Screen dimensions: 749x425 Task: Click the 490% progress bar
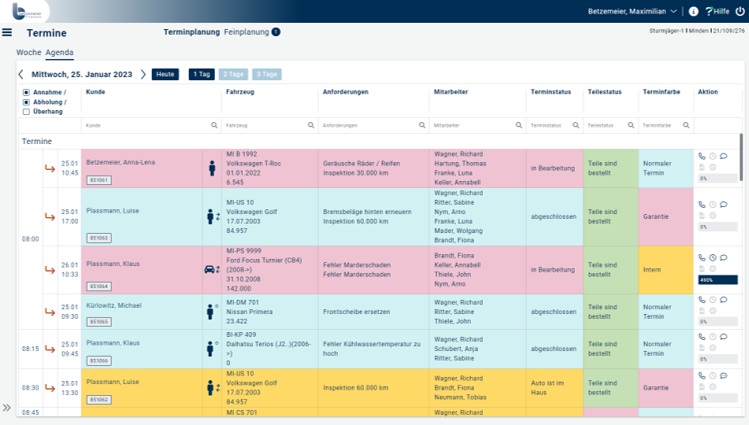click(x=718, y=280)
